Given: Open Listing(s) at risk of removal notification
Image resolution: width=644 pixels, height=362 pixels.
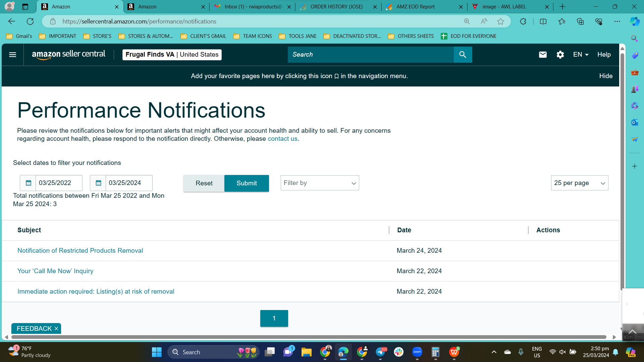Looking at the screenshot, I should pos(96,292).
